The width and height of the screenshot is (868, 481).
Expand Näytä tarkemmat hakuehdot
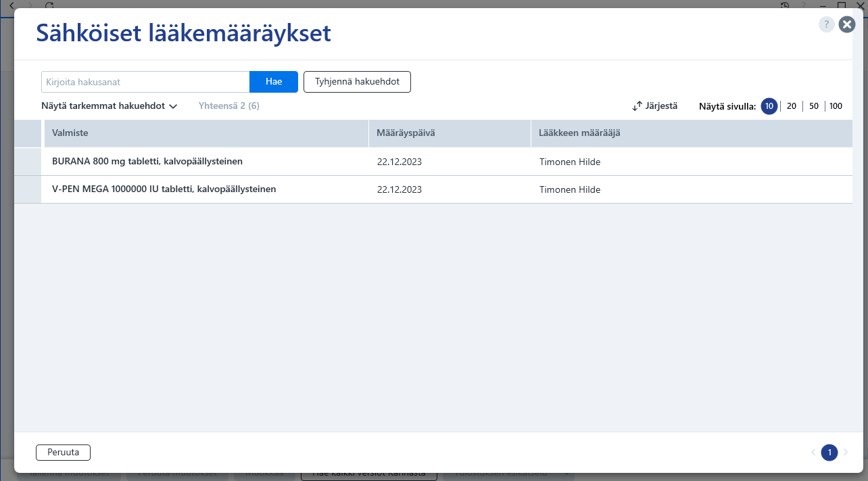pos(109,106)
